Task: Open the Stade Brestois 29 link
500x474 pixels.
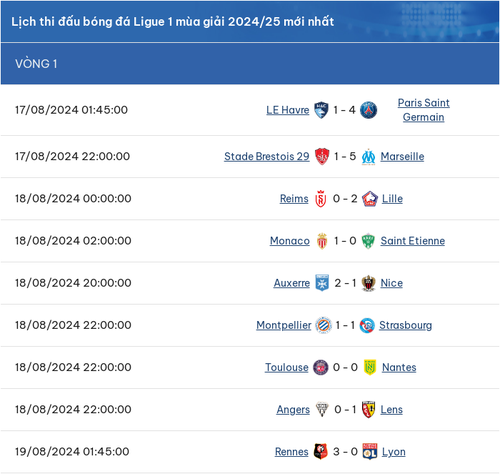Action: [x=267, y=156]
